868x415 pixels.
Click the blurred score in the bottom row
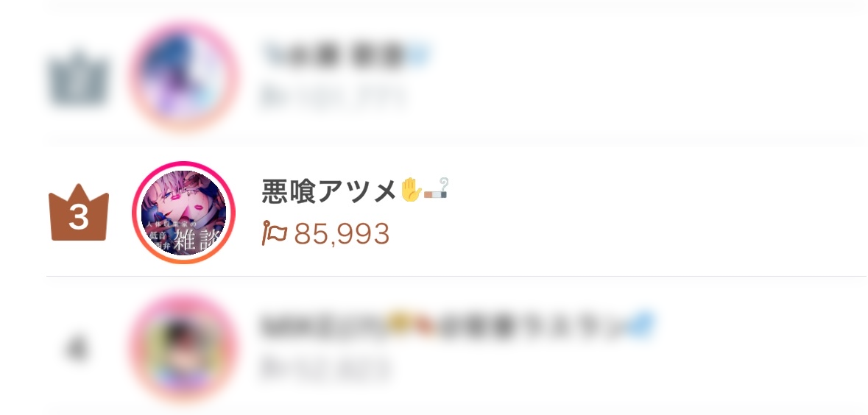coord(325,369)
